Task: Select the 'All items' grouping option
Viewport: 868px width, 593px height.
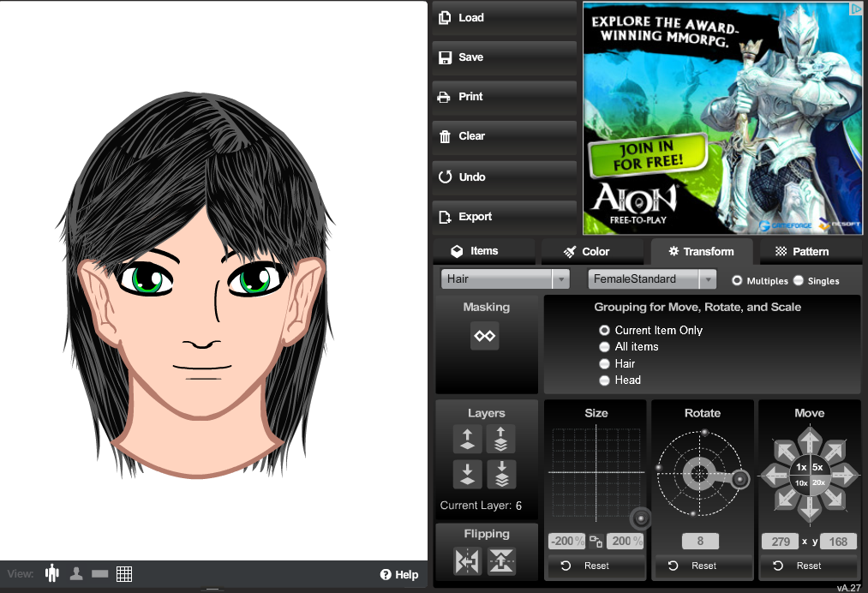Action: pos(605,347)
